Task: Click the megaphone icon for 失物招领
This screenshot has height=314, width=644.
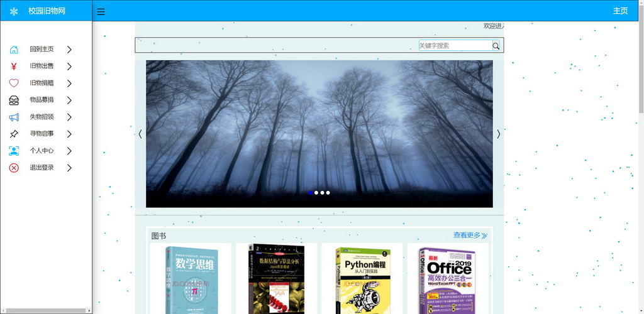Action: pos(14,117)
